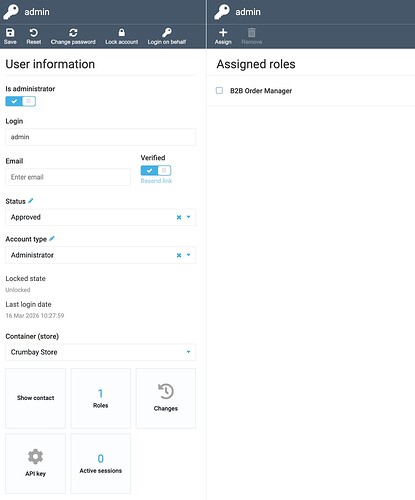Expand the Account type dropdown arrow
The image size is (415, 500).
[x=188, y=255]
